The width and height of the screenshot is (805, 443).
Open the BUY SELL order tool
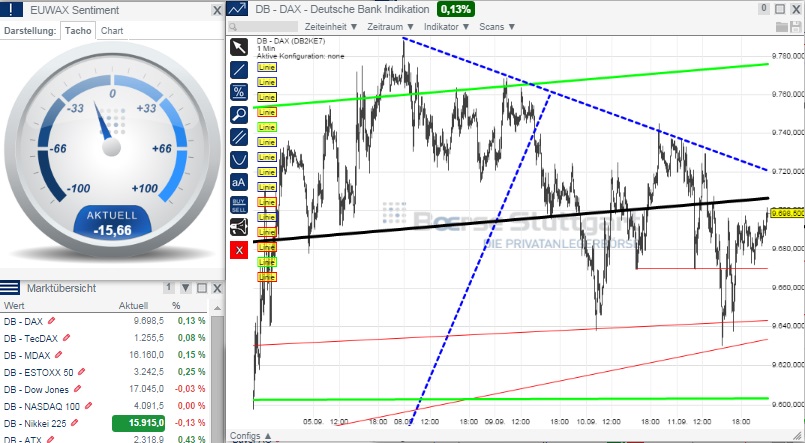click(x=239, y=205)
